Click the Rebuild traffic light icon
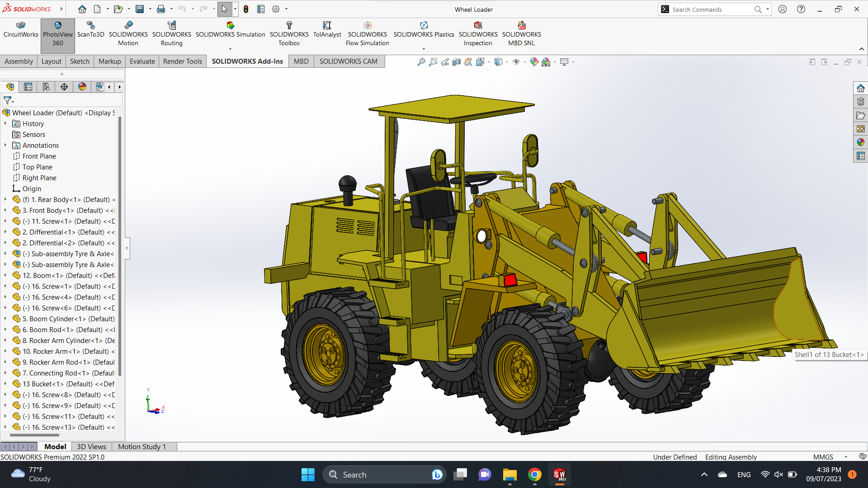This screenshot has width=868, height=488. (246, 9)
